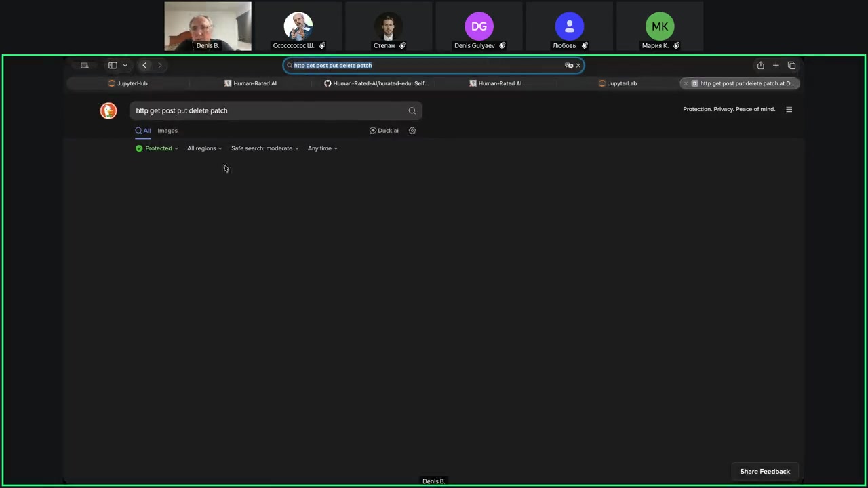Switch to the Images tab
This screenshot has height=488, width=868.
167,131
